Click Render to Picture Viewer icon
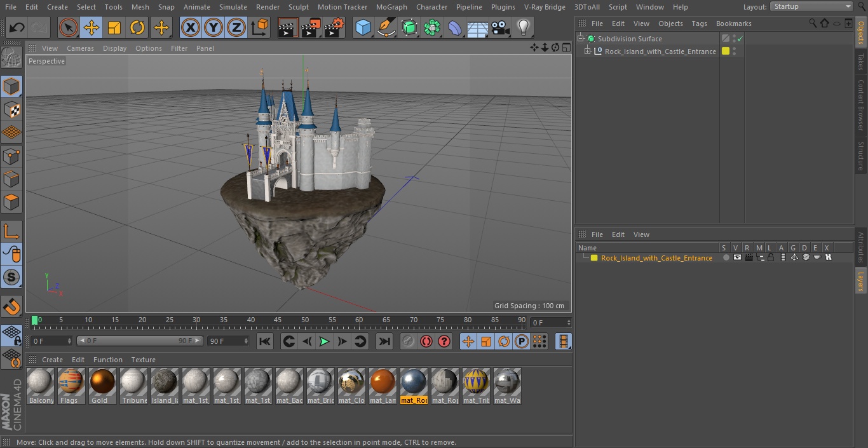The width and height of the screenshot is (868, 448). pos(311,27)
